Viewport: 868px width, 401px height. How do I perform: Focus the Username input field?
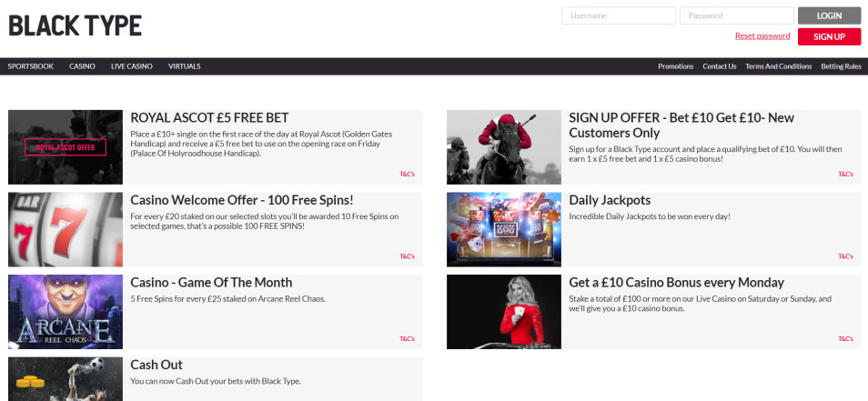pos(619,15)
